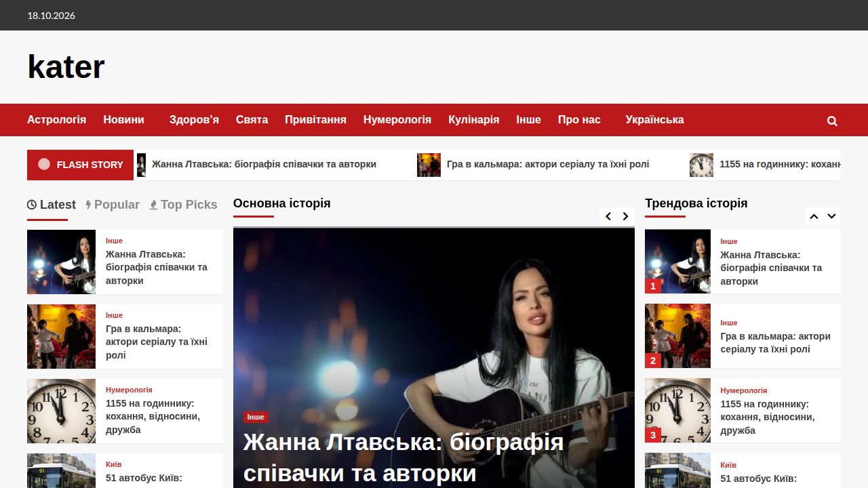Open flash ticker story Гра в кальмара
This screenshot has height=488, width=868.
[x=548, y=164]
